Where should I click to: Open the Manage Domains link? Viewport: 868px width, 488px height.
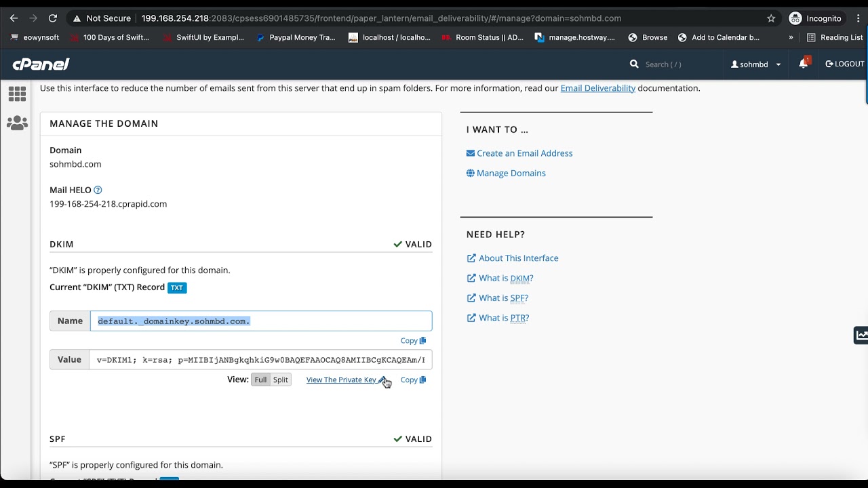point(506,173)
